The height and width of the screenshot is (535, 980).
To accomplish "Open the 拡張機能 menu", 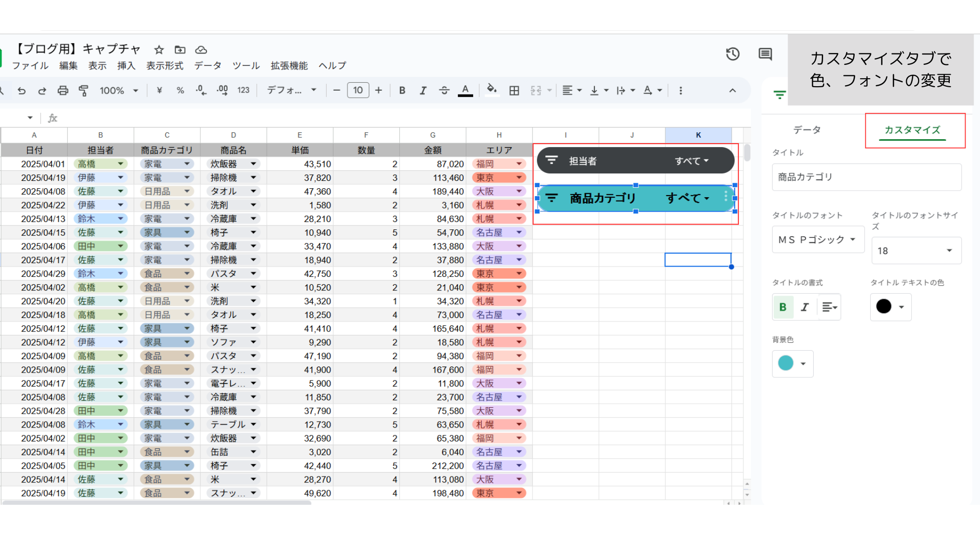I will coord(289,65).
